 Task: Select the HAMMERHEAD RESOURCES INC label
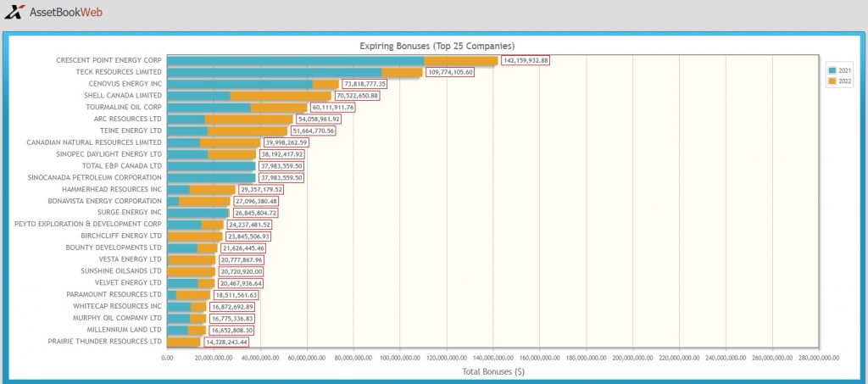[112, 189]
